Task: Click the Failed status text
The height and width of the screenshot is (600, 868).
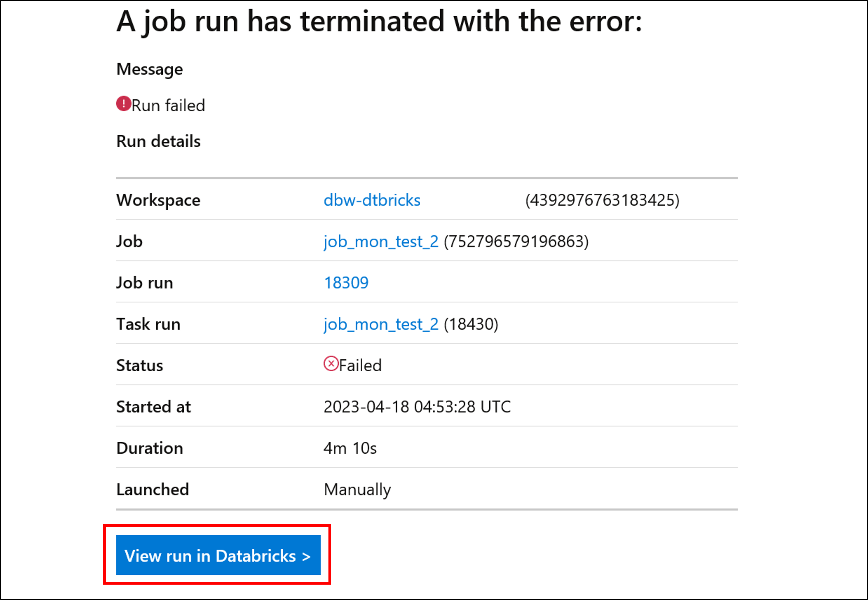Action: point(360,365)
